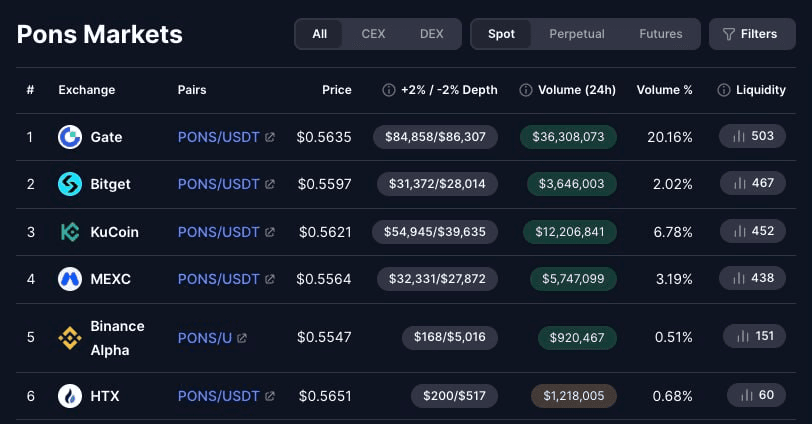Click depth value $31,372/$28,014
The width and height of the screenshot is (812, 424).
tap(438, 184)
